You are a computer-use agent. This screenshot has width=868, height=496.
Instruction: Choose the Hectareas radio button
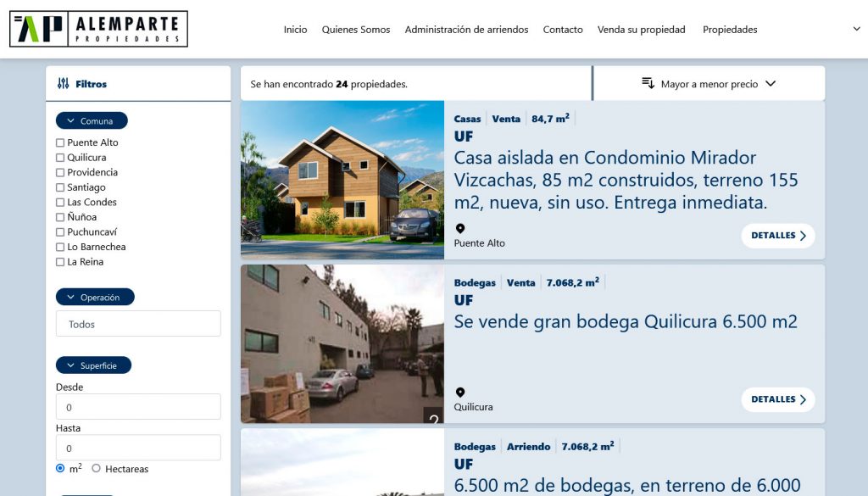97,468
